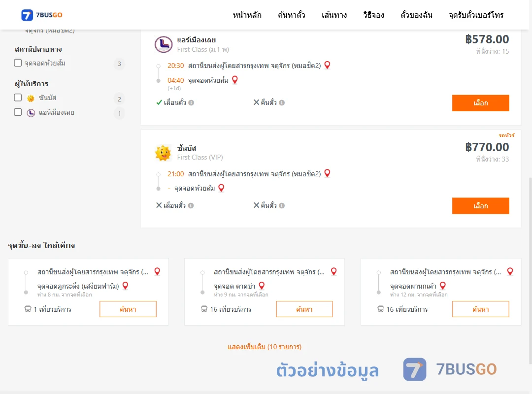Click the จุดขึ้น-ลง ใกล้เคียง heading
This screenshot has height=394, width=532.
pos(41,245)
